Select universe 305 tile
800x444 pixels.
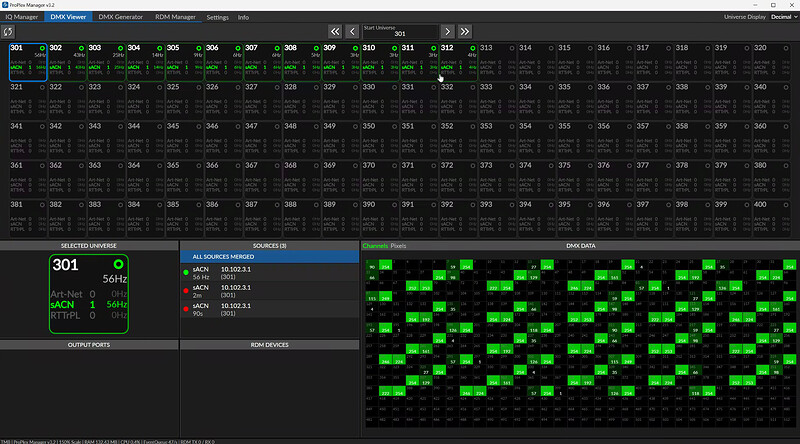click(185, 62)
